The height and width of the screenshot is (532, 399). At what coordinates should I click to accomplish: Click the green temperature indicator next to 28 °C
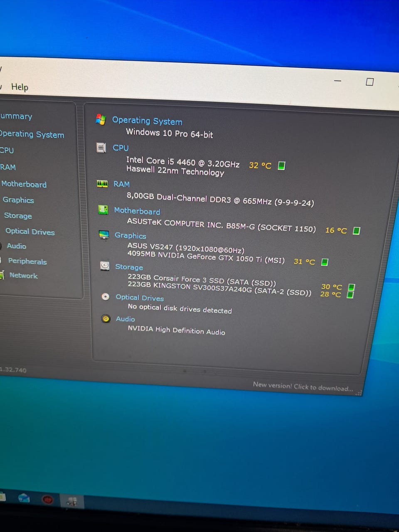[x=350, y=295]
